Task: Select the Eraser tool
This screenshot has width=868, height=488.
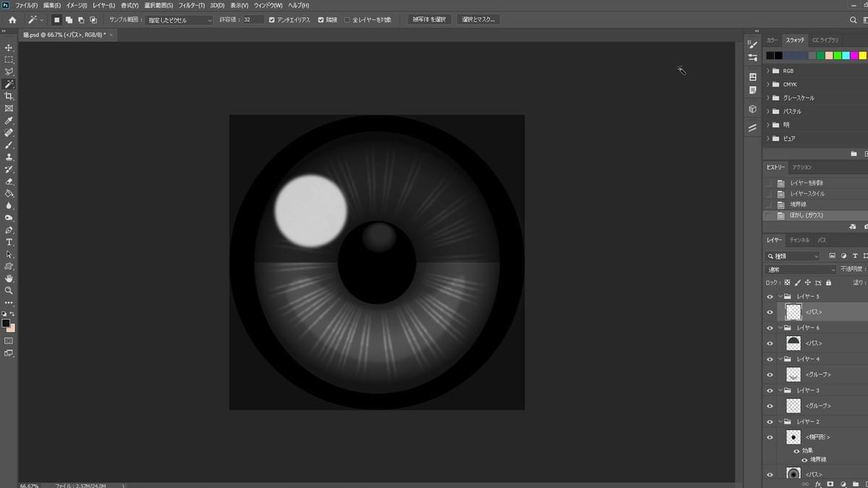Action: 9,181
